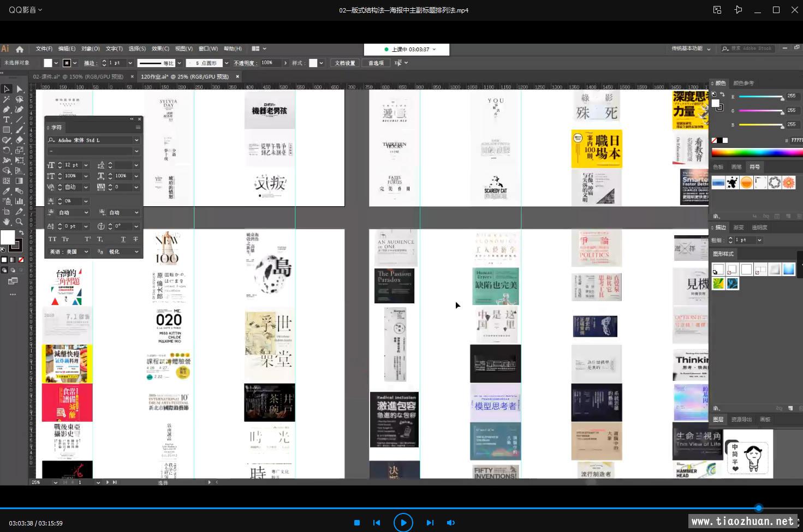Toggle Underline in Character panel

(x=123, y=239)
